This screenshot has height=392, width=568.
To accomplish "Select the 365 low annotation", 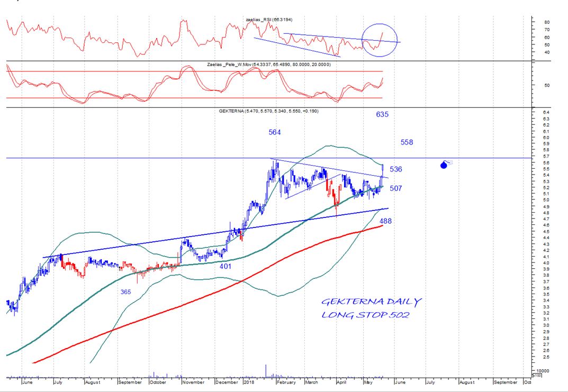I will (126, 291).
